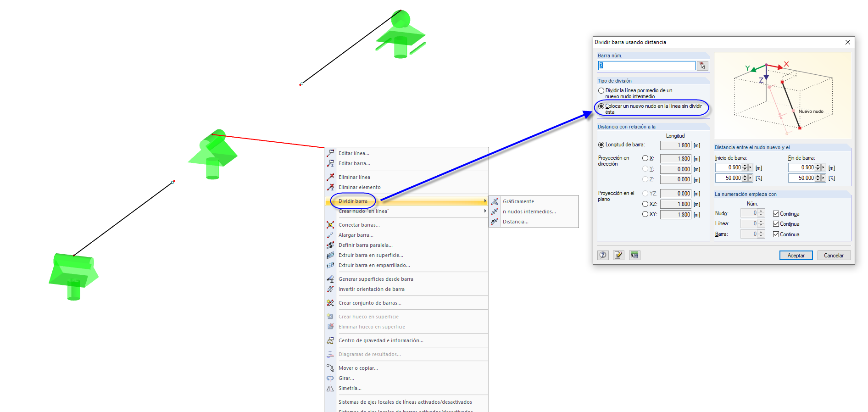The width and height of the screenshot is (868, 412).
Task: Select the XZ plane projection radio
Action: (x=645, y=204)
